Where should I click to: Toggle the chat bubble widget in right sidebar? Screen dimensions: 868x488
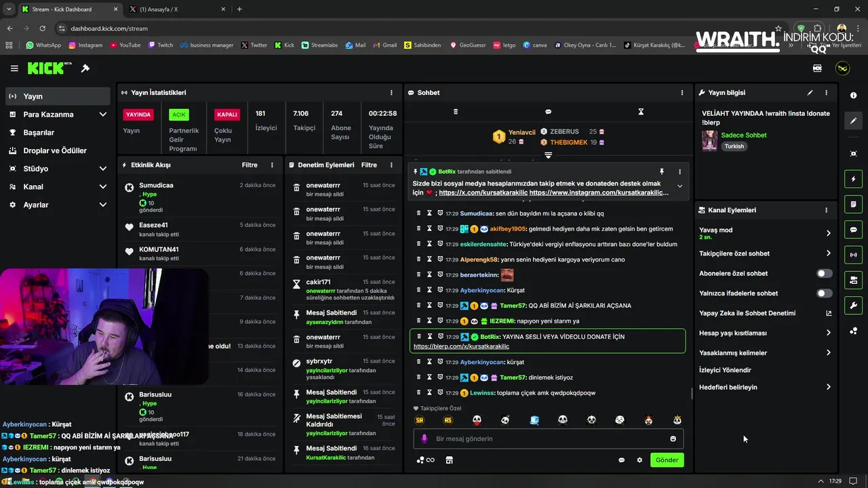point(853,230)
